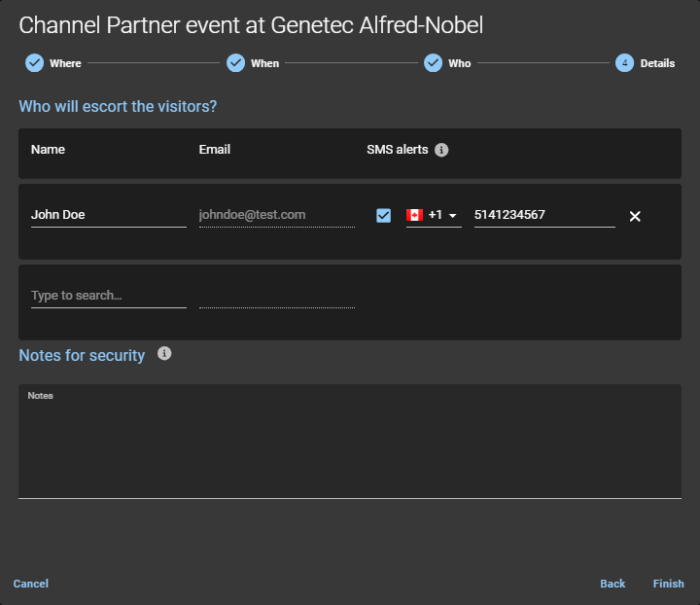The image size is (700, 605).
Task: Click the SMS alerts info icon
Action: tap(441, 150)
